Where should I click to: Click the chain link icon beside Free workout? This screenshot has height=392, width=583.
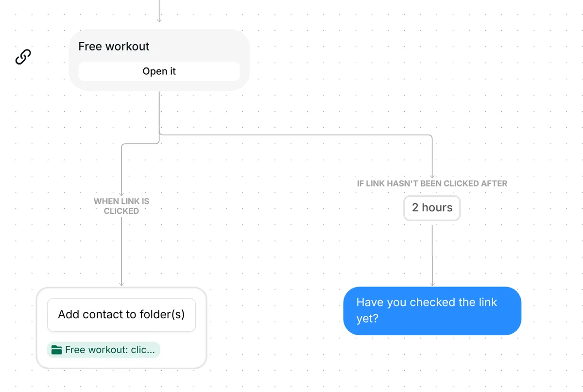coord(23,57)
